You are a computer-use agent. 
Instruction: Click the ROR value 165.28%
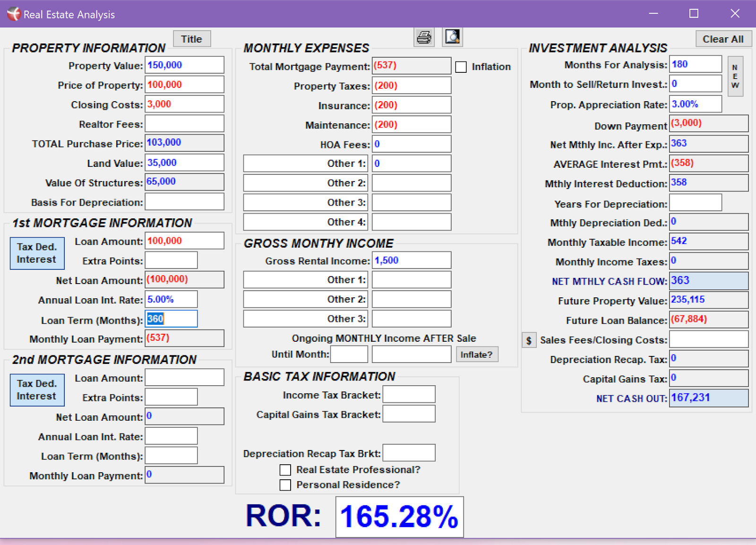400,517
